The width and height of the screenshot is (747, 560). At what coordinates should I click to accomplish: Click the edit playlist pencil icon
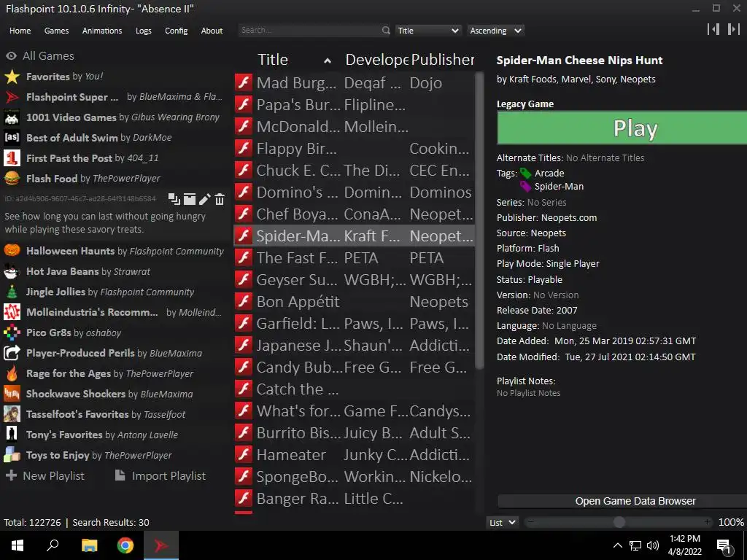(x=204, y=199)
